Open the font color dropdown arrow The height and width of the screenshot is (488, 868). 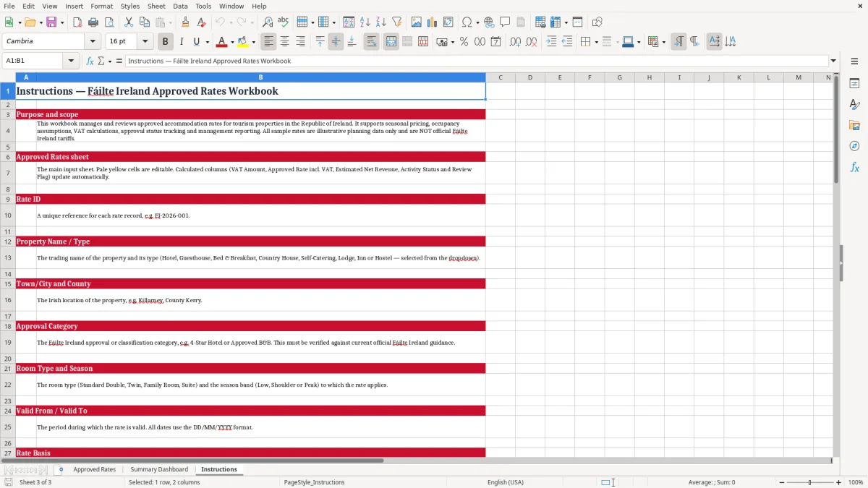click(232, 42)
